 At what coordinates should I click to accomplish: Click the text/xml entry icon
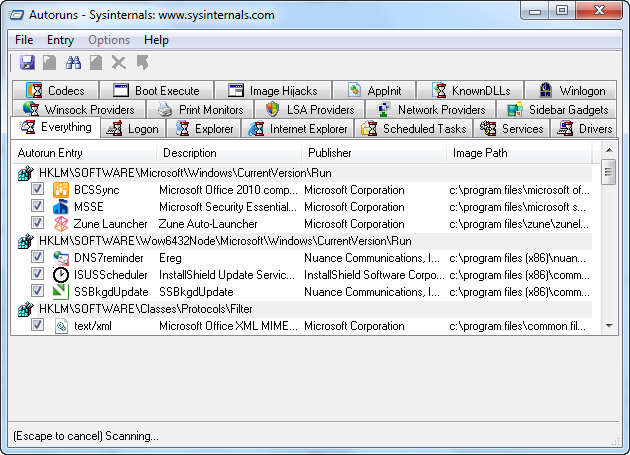point(61,326)
